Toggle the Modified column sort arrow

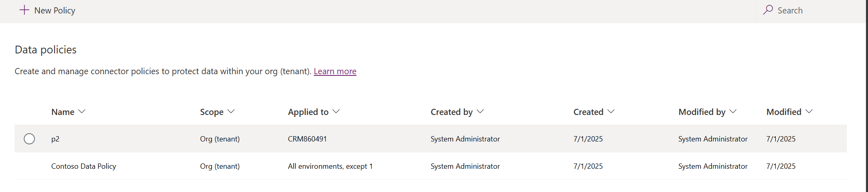tap(809, 112)
